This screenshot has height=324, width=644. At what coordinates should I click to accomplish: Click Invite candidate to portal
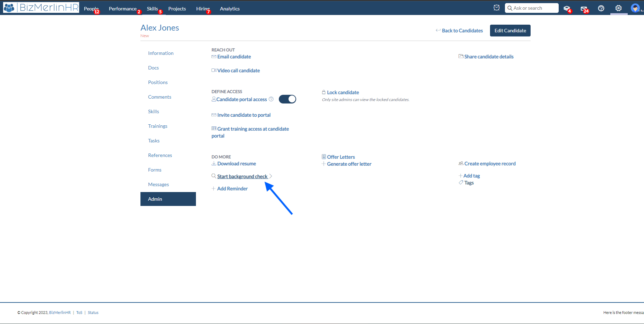point(244,115)
